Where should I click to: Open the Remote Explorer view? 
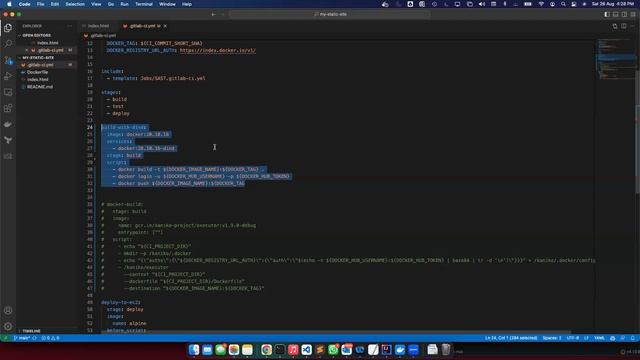tap(8, 92)
